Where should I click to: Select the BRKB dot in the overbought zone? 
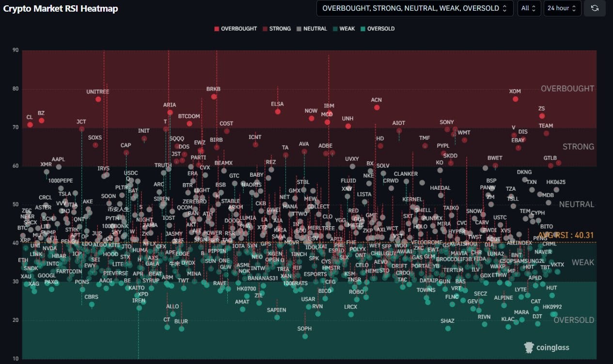(214, 97)
